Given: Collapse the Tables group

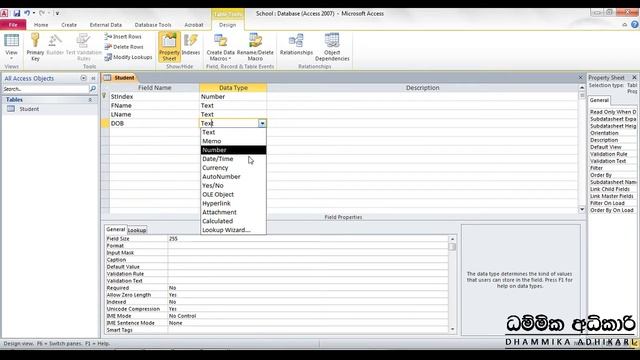Looking at the screenshot, I should (x=90, y=100).
